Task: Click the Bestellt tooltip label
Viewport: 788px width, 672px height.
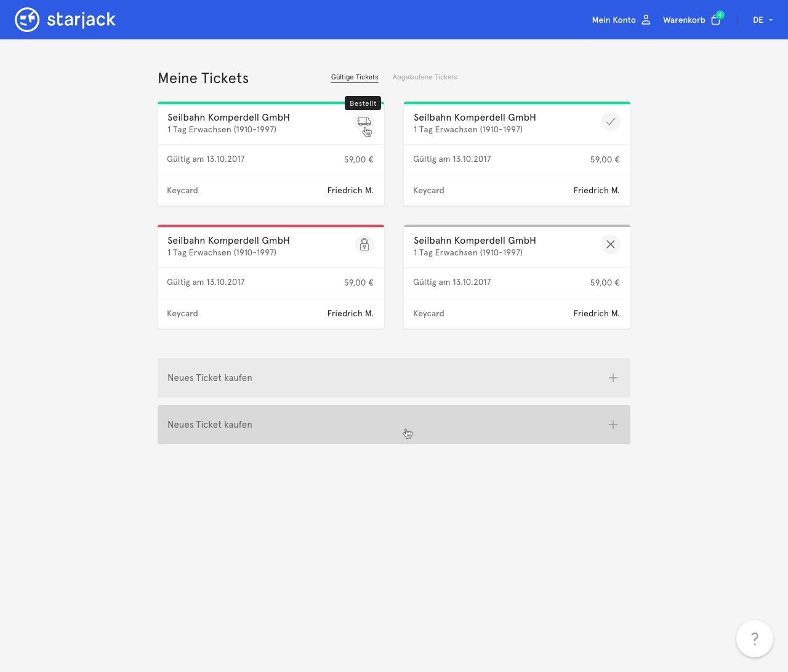Action: click(363, 103)
